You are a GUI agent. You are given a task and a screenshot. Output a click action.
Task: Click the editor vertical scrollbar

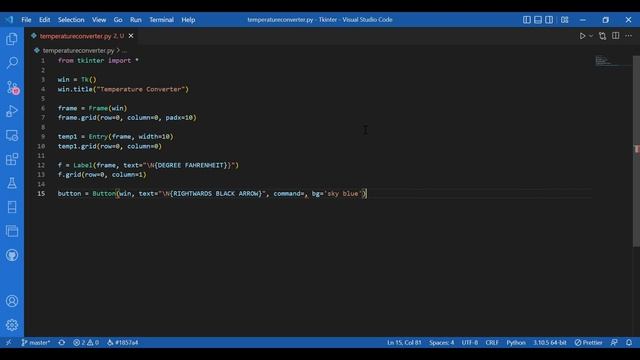636,151
